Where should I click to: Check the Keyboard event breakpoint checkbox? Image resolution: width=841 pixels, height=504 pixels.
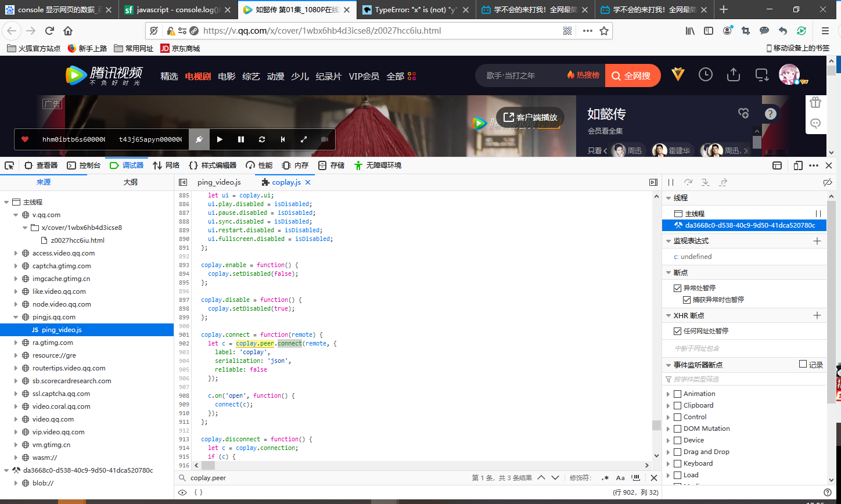[677, 463]
